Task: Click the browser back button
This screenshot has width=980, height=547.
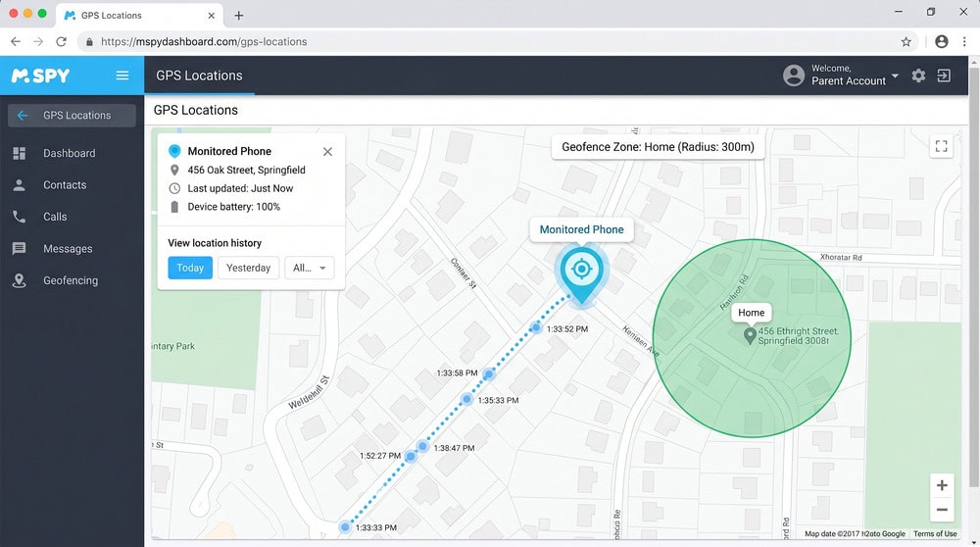Action: pyautogui.click(x=16, y=42)
